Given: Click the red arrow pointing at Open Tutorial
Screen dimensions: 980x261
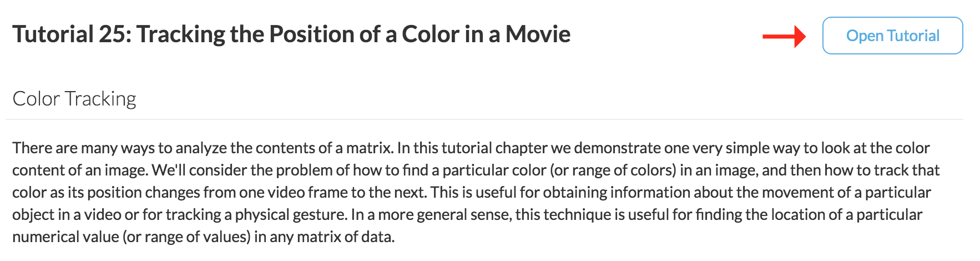Looking at the screenshot, I should [784, 37].
